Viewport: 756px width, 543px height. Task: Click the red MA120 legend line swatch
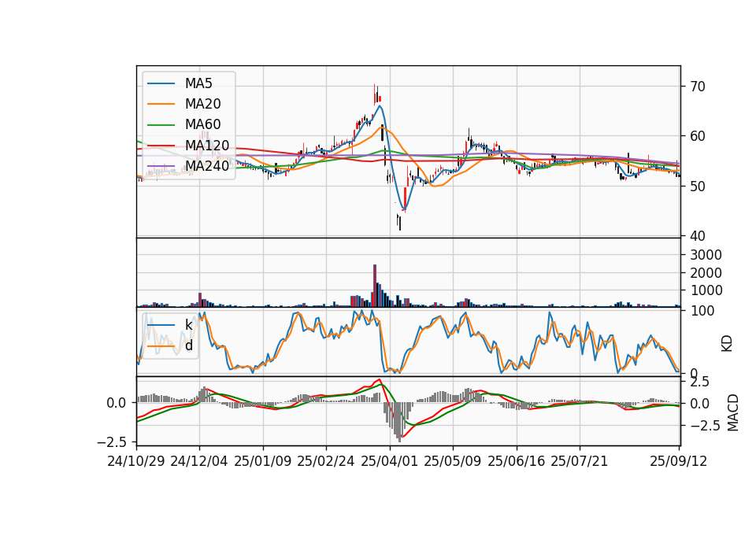coord(161,146)
